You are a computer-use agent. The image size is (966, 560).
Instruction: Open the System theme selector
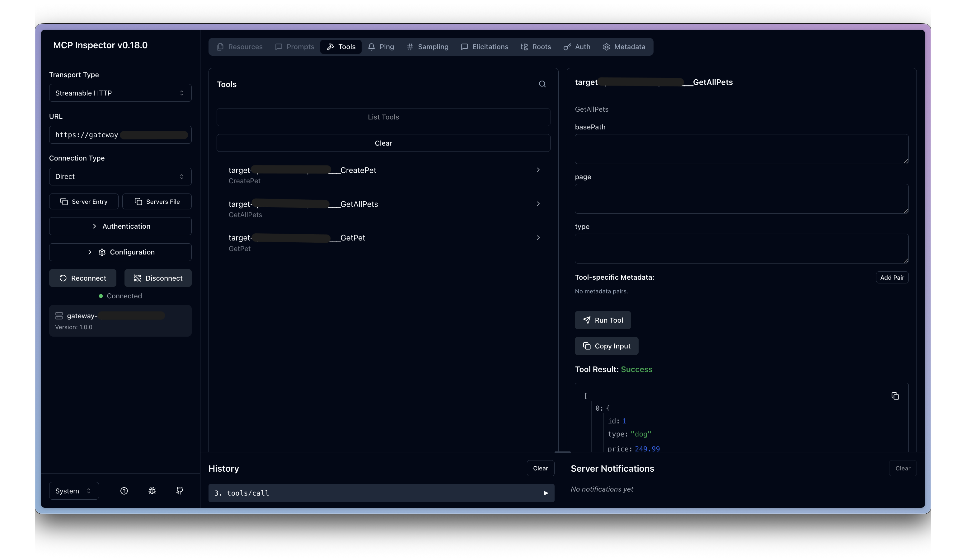click(73, 491)
